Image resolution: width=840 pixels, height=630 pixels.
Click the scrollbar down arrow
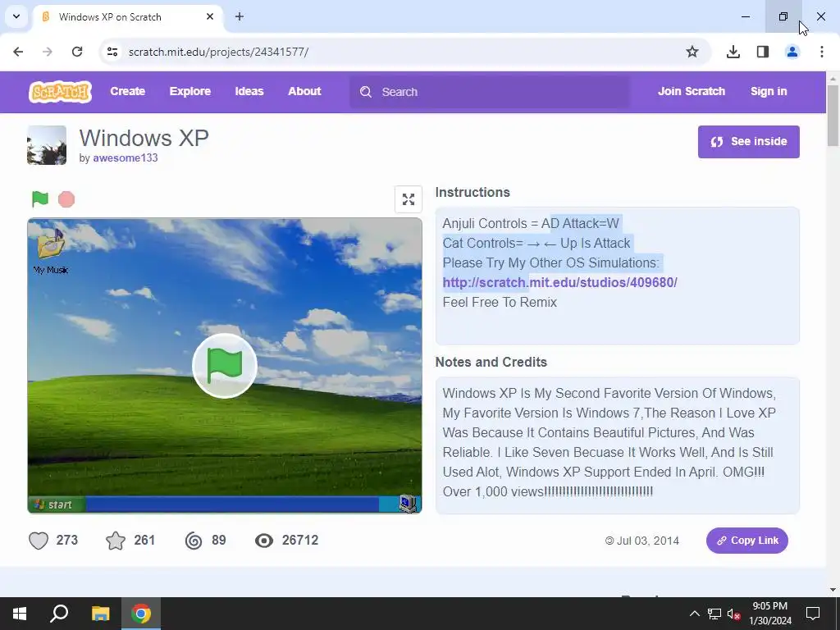pos(833,590)
